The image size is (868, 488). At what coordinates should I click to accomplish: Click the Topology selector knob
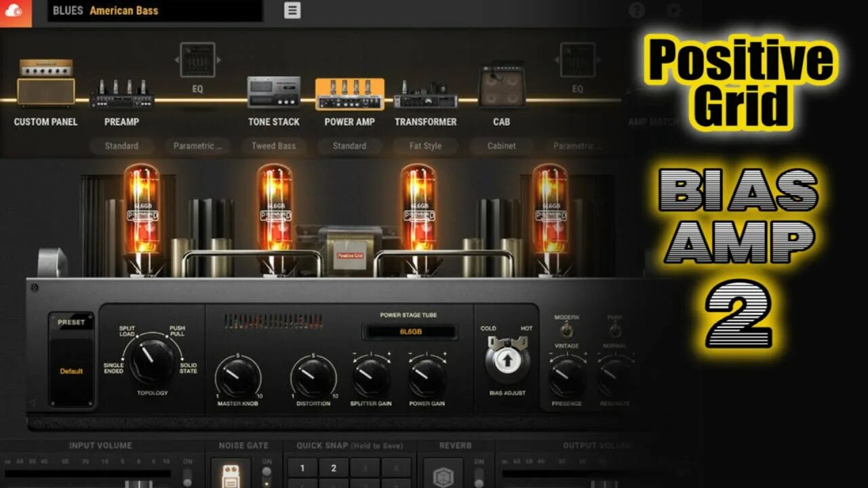point(152,361)
